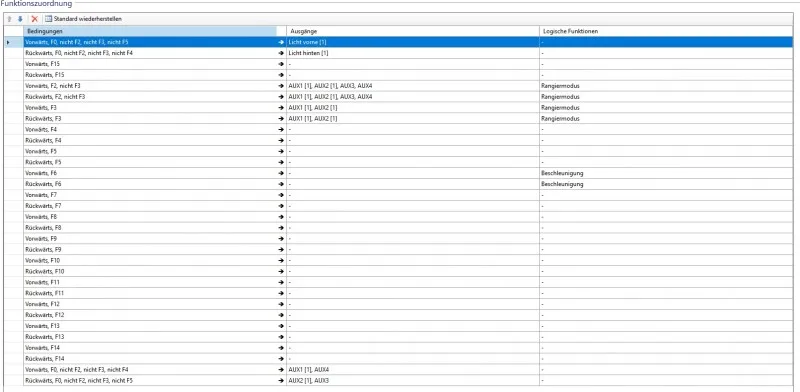
Task: Click Standard wiederherstellen button
Action: [83, 19]
